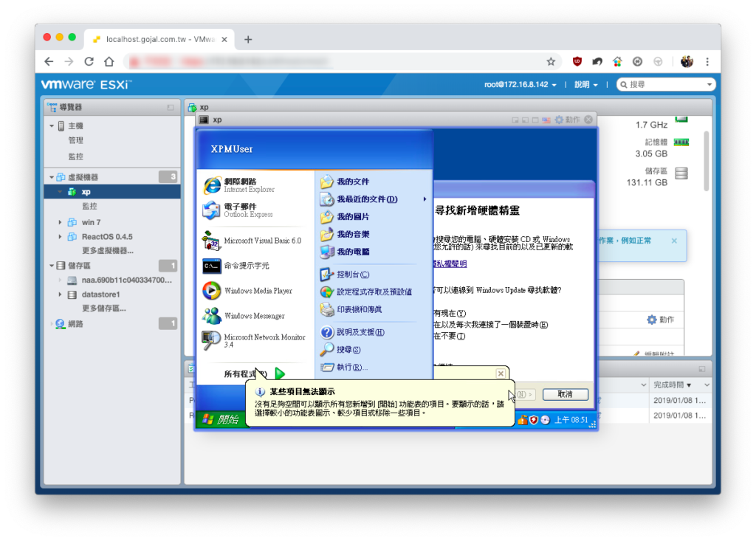
Task: Click the 動作 button in right panel
Action: click(661, 319)
